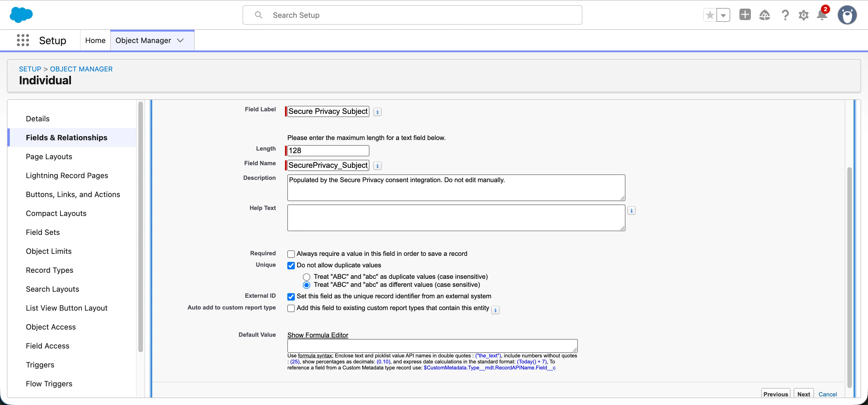Viewport: 868px width, 405px height.
Task: Click the Show Formula Editor link
Action: pos(318,335)
